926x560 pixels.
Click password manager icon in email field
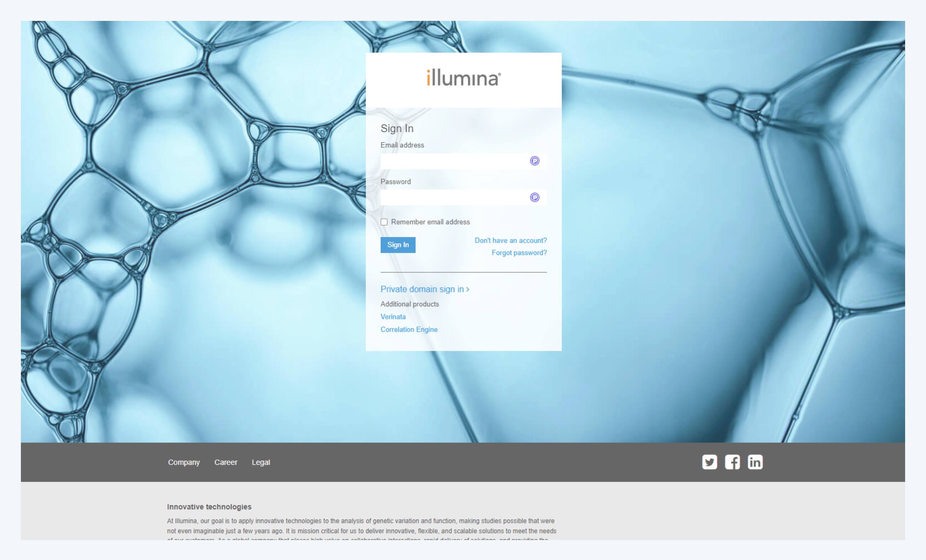(534, 161)
